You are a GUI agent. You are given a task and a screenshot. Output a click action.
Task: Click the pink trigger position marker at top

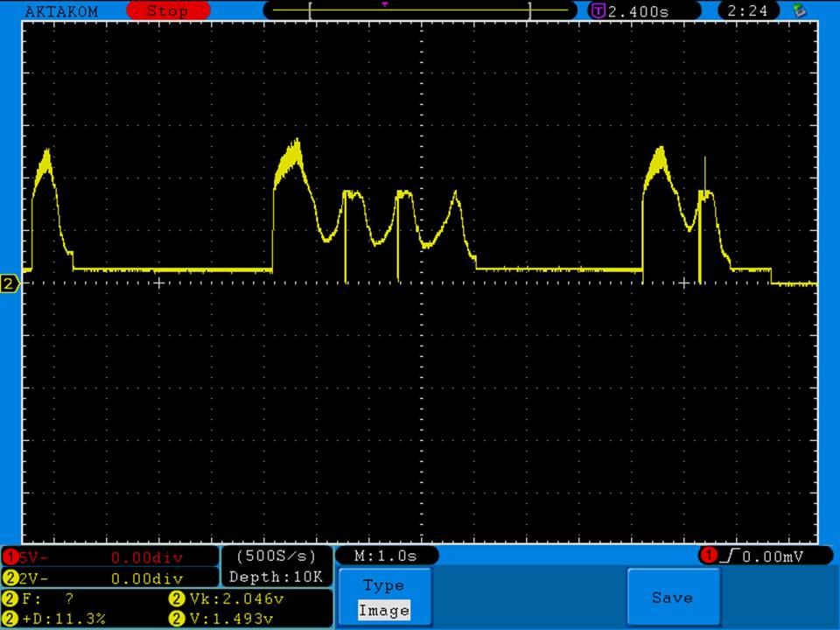pos(384,4)
